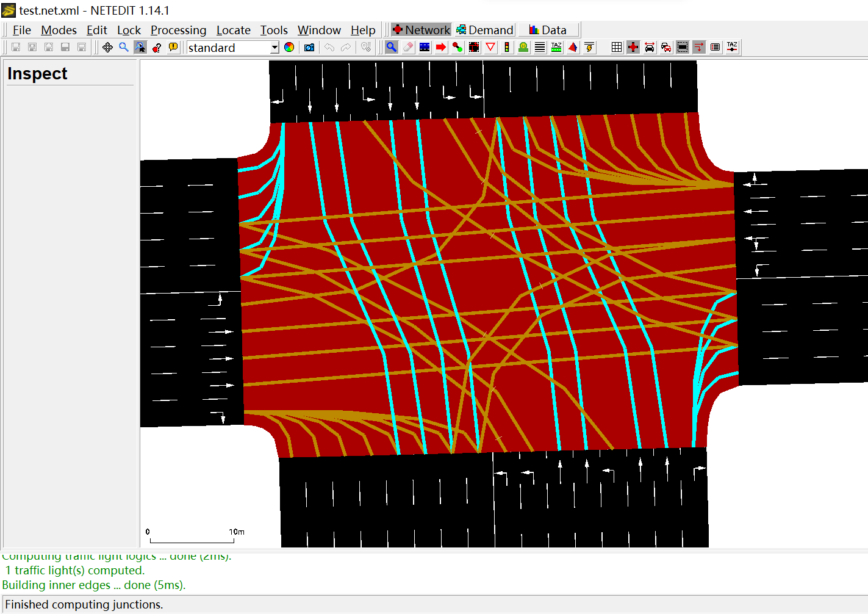
Task: Take a screenshot with the camera icon
Action: (x=309, y=47)
